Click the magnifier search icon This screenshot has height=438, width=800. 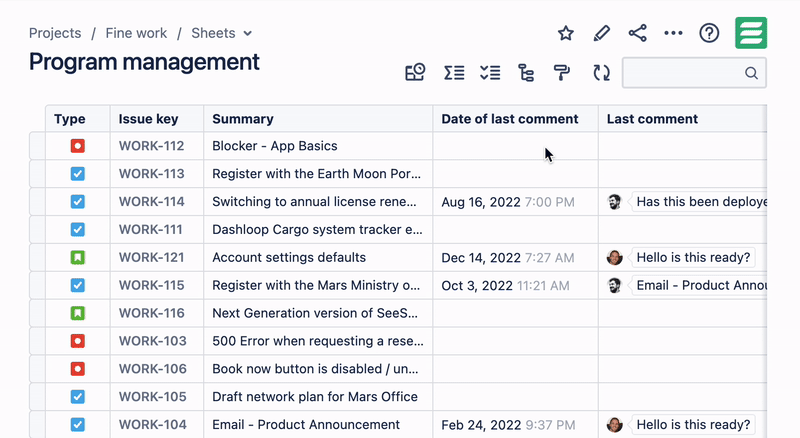pos(751,73)
